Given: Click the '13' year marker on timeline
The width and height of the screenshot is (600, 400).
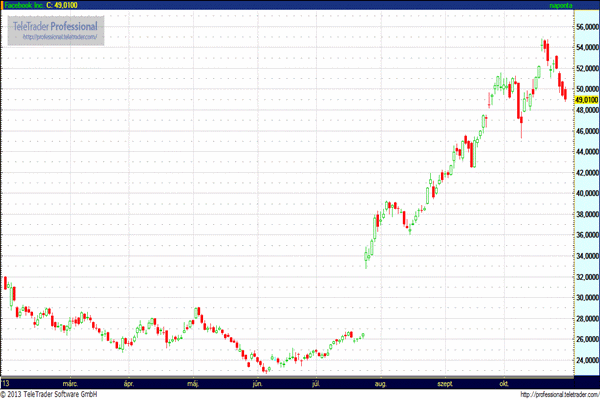Looking at the screenshot, I should click(5, 384).
